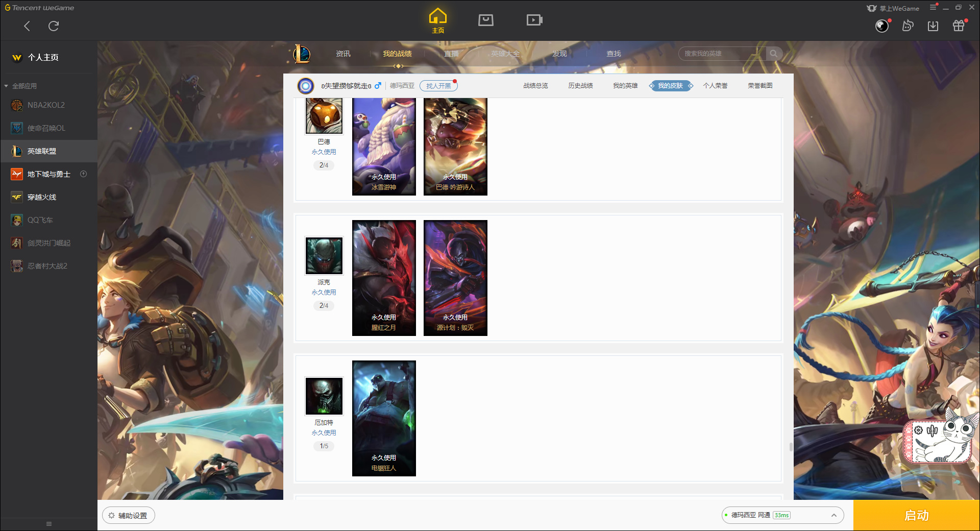
Task: Open the 巴德 吟游诗人 skin card
Action: point(455,147)
